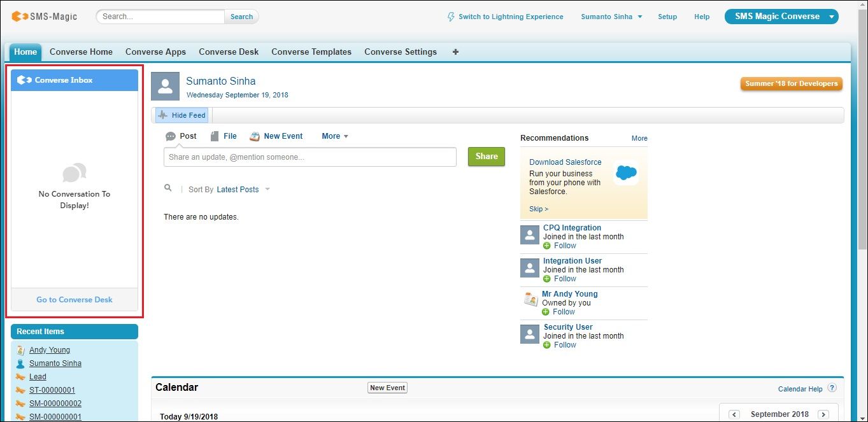Click the Lead link in Recent Items
This screenshot has width=868, height=422.
38,377
